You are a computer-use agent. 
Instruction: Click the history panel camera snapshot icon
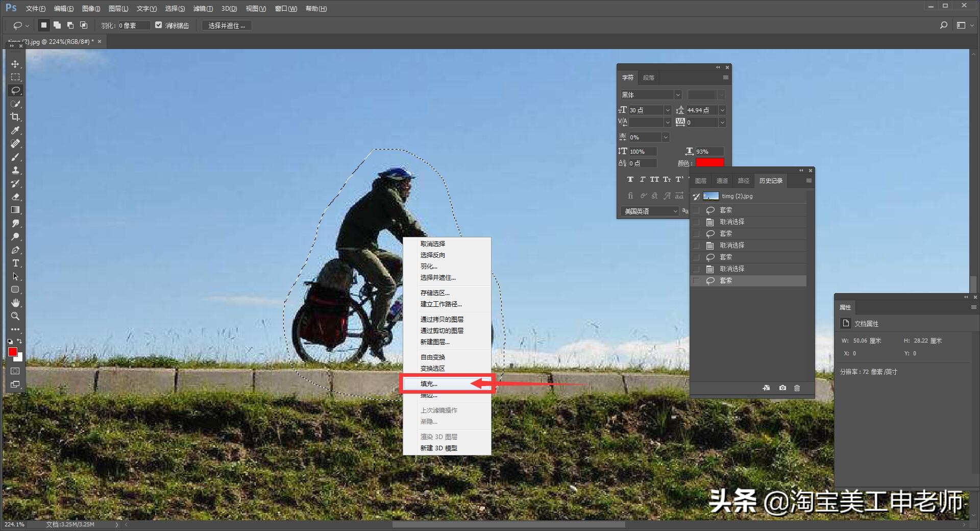[782, 388]
